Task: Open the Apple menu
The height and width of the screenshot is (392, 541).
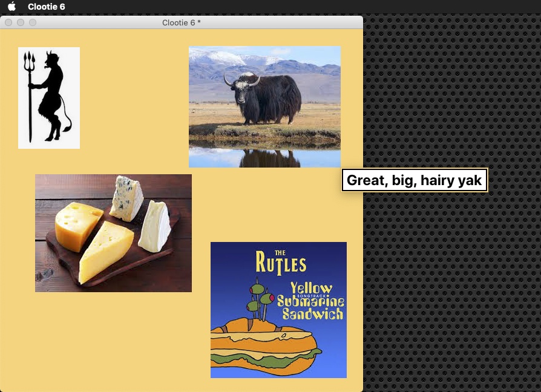Action: tap(11, 7)
